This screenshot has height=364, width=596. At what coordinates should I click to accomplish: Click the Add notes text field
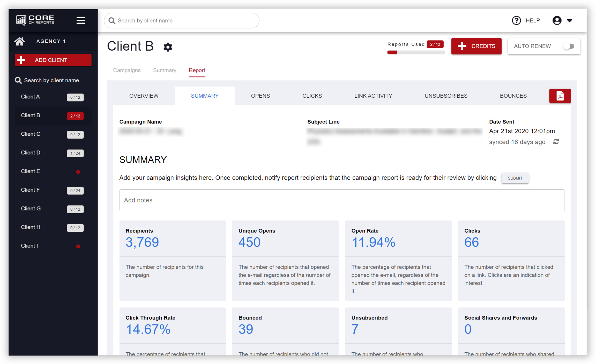click(x=342, y=200)
